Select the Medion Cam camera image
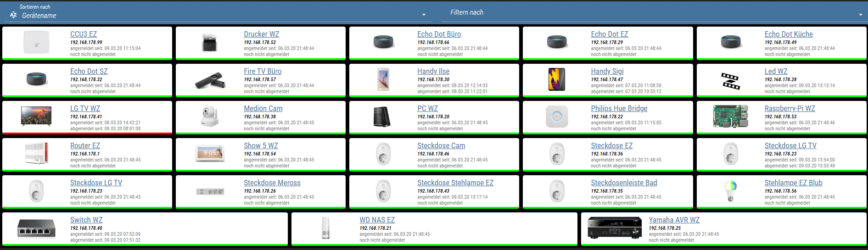Image resolution: width=868 pixels, height=250 pixels. coord(210,117)
